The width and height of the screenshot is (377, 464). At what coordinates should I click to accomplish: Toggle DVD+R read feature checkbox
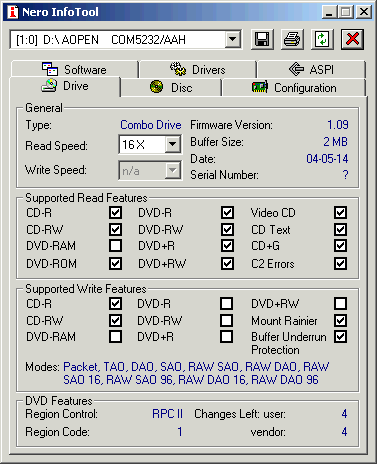pos(227,246)
